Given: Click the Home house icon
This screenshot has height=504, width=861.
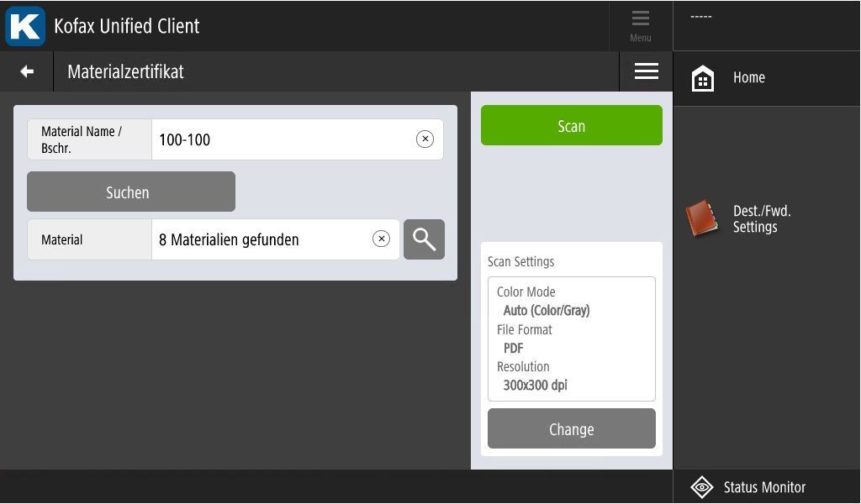Looking at the screenshot, I should pos(703,78).
